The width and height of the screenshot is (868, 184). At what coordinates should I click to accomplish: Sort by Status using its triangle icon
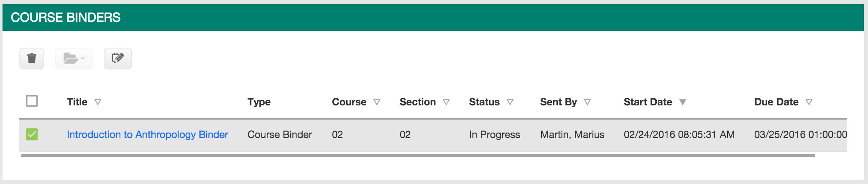tap(510, 102)
